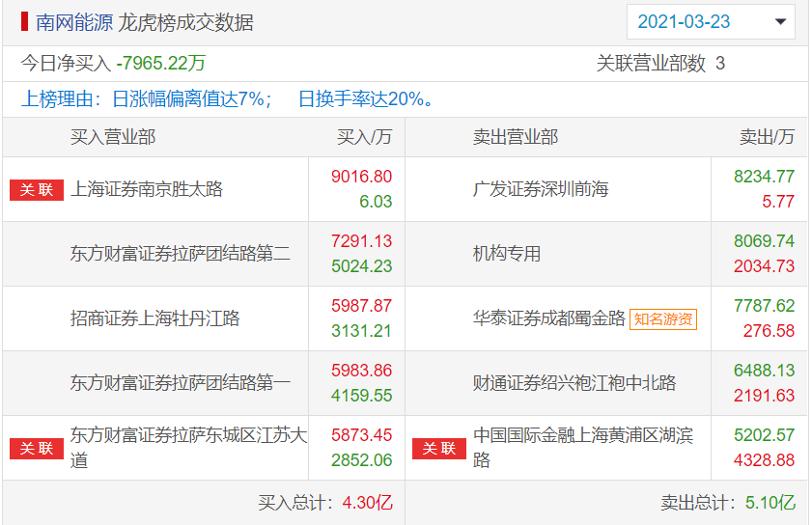Viewport: 812px width, 525px height.
Task: Click 日涨幅偏离值达7% listing reason
Action: pyautogui.click(x=192, y=98)
